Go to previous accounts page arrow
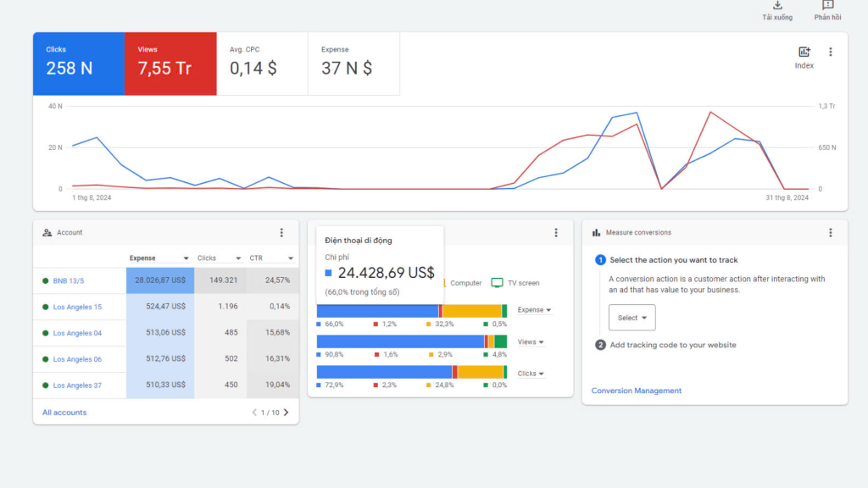Viewport: 868px width, 488px height. pos(254,413)
